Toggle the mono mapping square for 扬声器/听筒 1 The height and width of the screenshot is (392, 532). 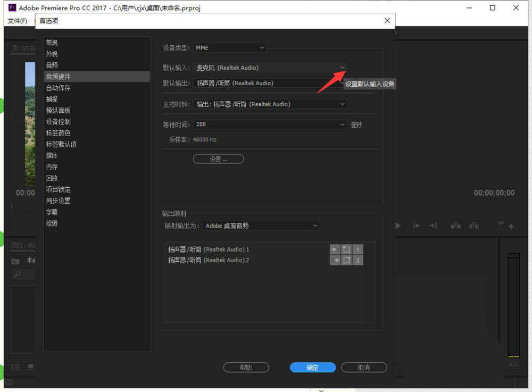coord(346,249)
